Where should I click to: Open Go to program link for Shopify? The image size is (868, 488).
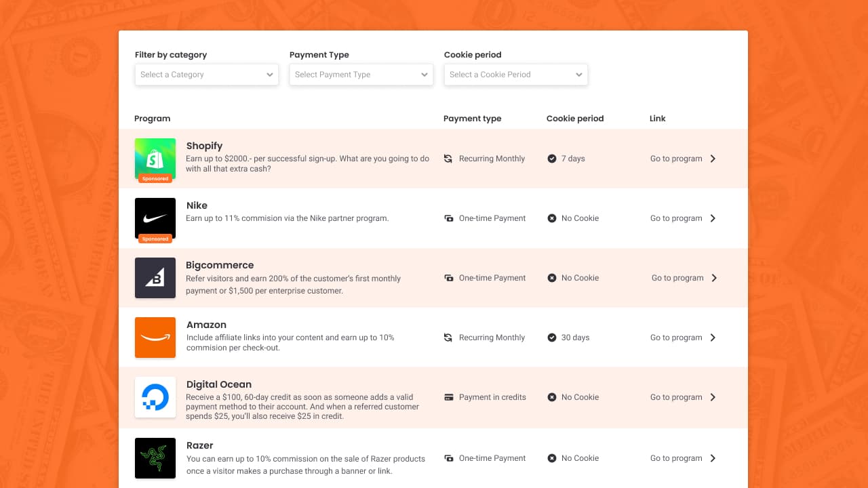click(676, 159)
